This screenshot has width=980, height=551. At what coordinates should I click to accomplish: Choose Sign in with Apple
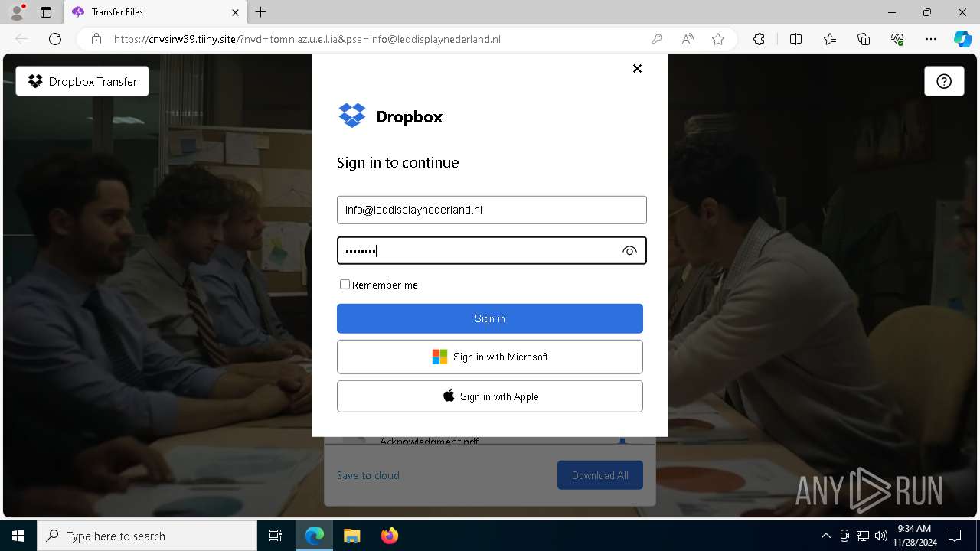tap(490, 396)
